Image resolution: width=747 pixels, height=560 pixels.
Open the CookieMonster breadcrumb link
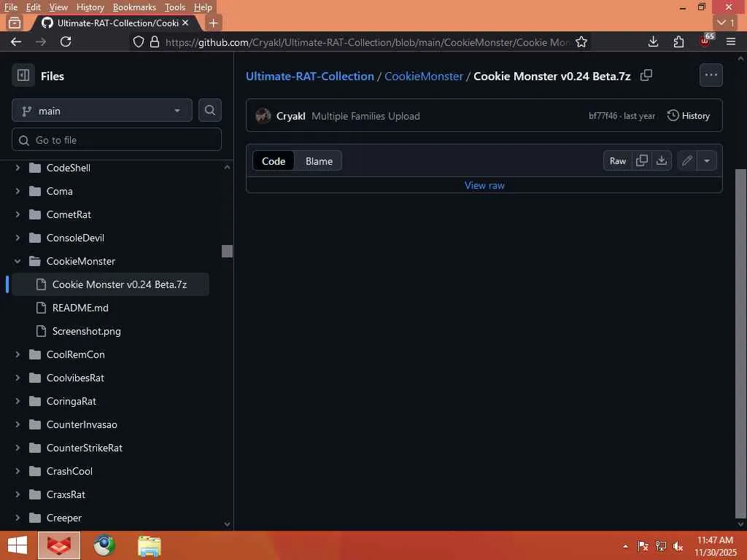[424, 76]
